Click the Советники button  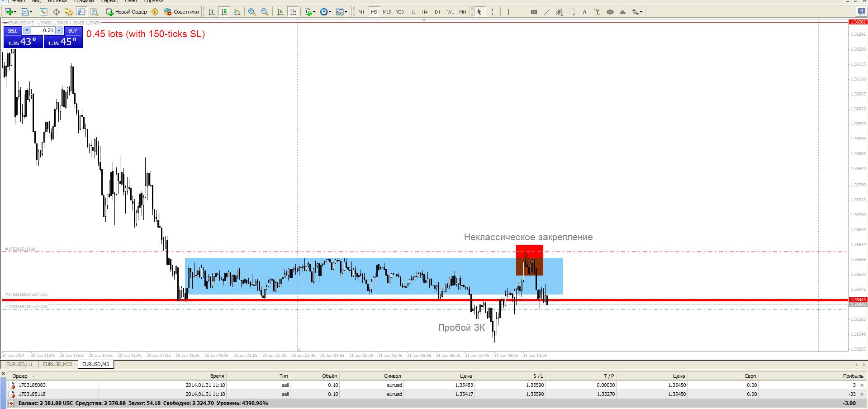[181, 12]
